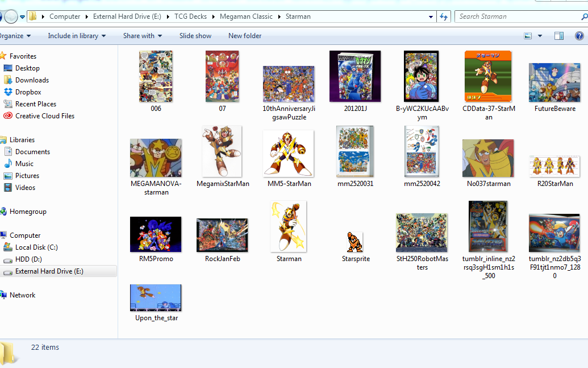The height and width of the screenshot is (368, 588).
Task: Select Music library
Action: 19,164
